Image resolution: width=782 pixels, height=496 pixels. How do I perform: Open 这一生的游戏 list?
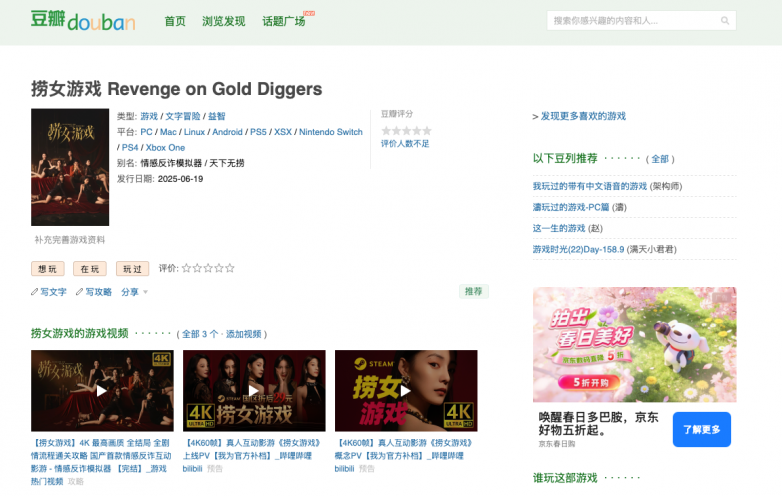[559, 228]
